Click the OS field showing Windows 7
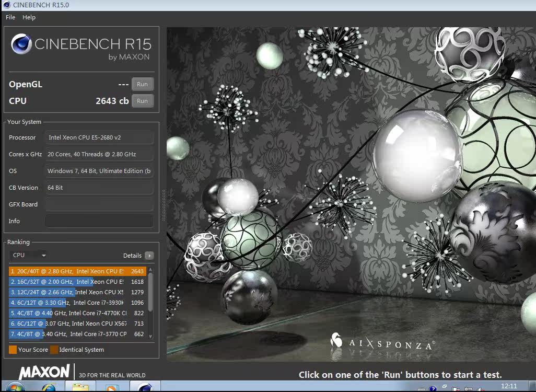Image resolution: width=536 pixels, height=392 pixels. 99,171
